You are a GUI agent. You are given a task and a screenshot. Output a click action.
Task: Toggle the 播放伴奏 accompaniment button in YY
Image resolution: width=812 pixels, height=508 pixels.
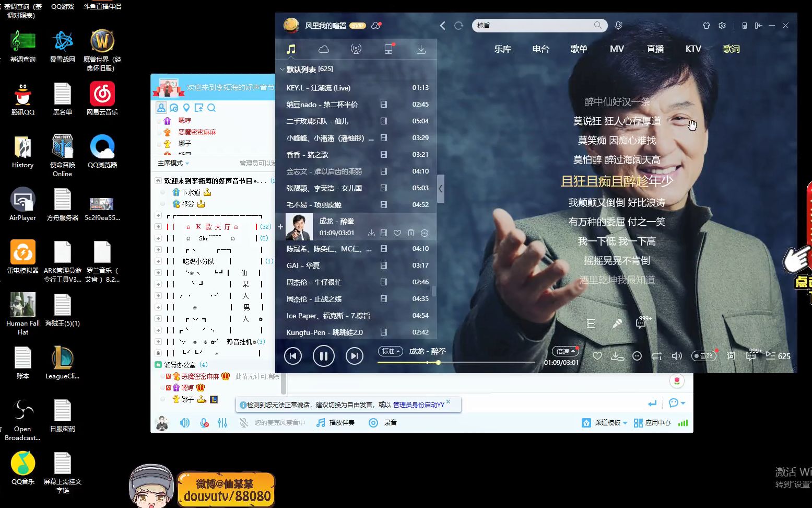pyautogui.click(x=335, y=423)
